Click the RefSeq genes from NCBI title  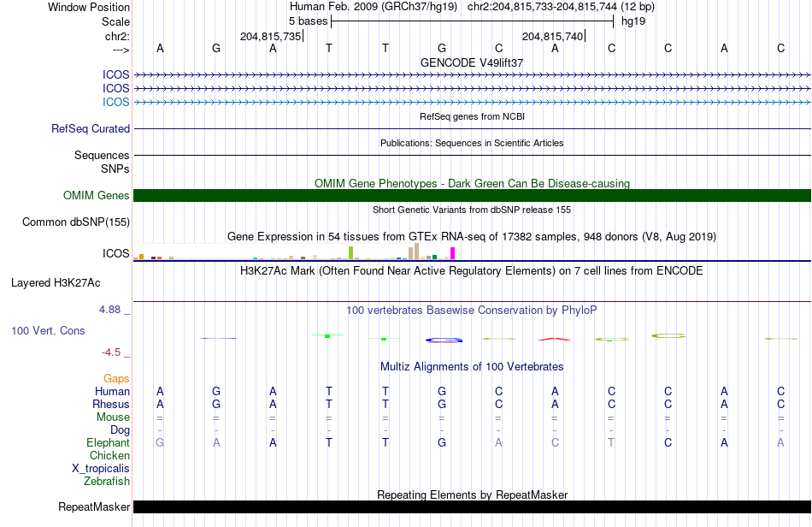point(472,116)
